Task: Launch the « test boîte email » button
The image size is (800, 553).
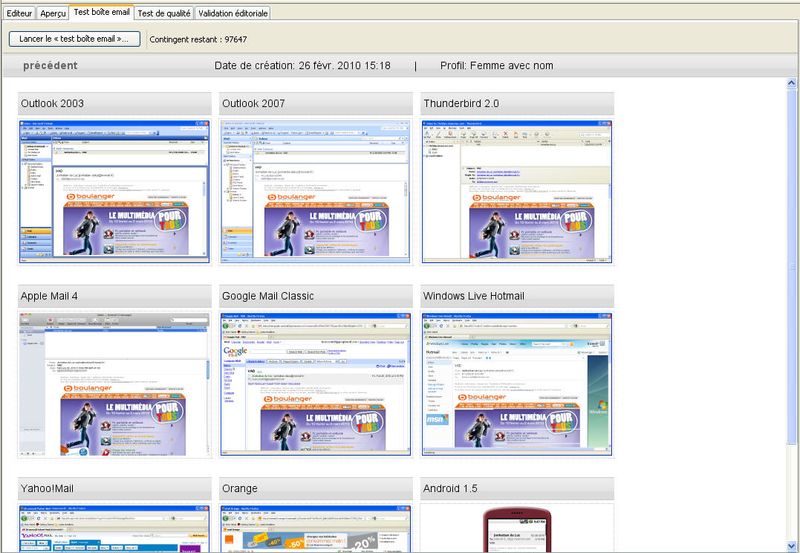Action: (74, 39)
